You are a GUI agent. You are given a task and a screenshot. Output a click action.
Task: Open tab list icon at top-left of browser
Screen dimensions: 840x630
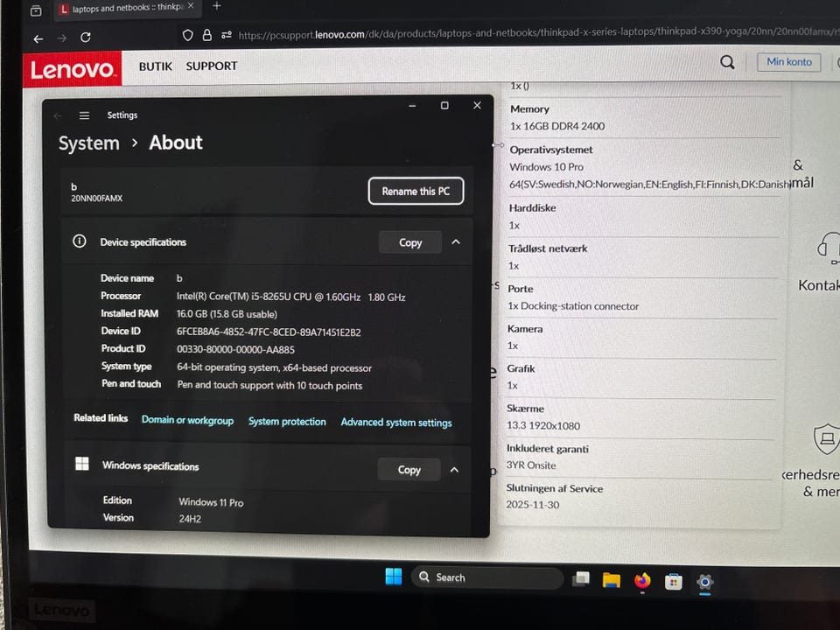(36, 10)
